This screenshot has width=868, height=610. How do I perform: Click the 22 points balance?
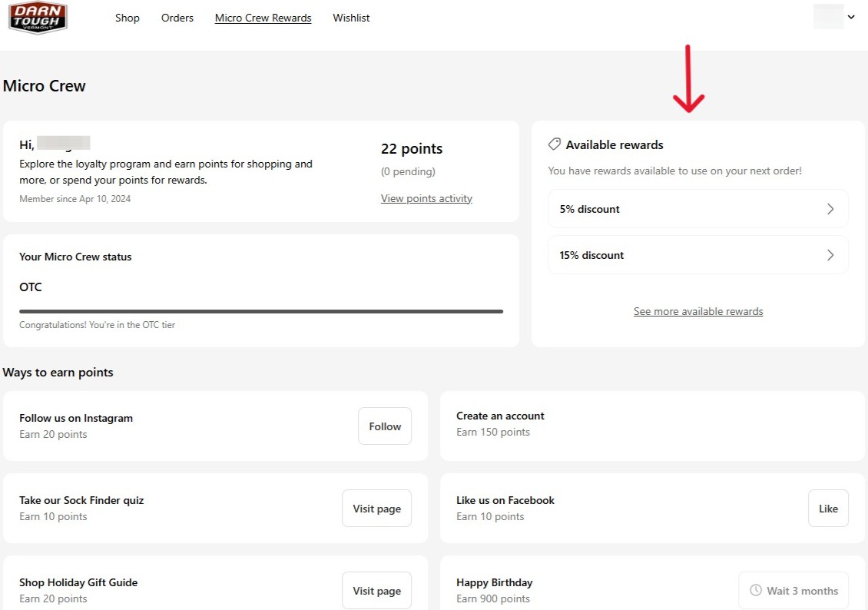pyautogui.click(x=412, y=148)
